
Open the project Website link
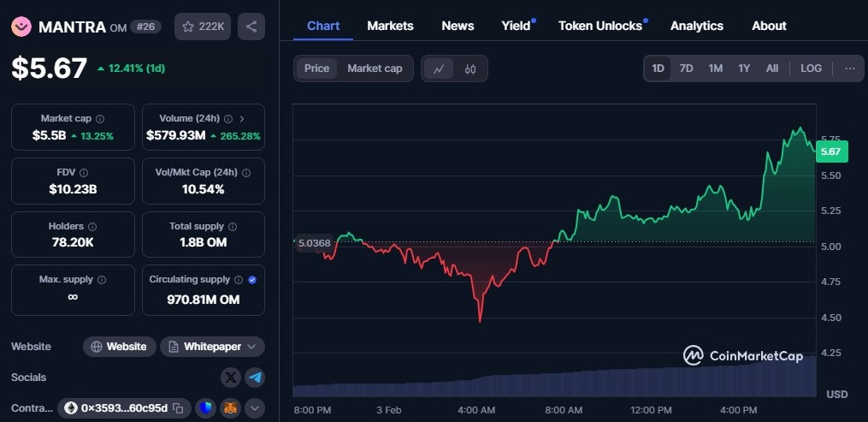coord(120,347)
